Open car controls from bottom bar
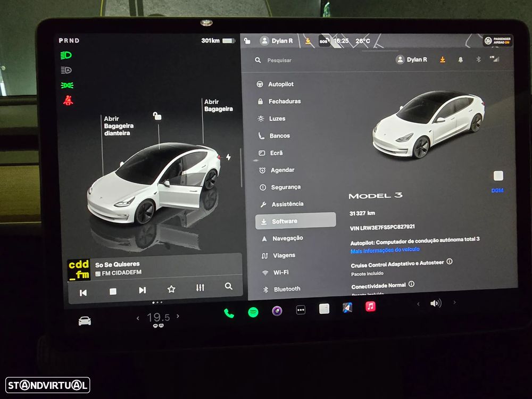Viewport: 532px width, 399px height. tap(85, 321)
